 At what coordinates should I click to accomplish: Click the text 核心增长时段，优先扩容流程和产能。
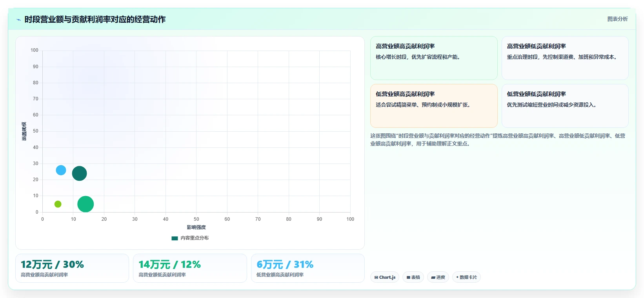point(419,57)
